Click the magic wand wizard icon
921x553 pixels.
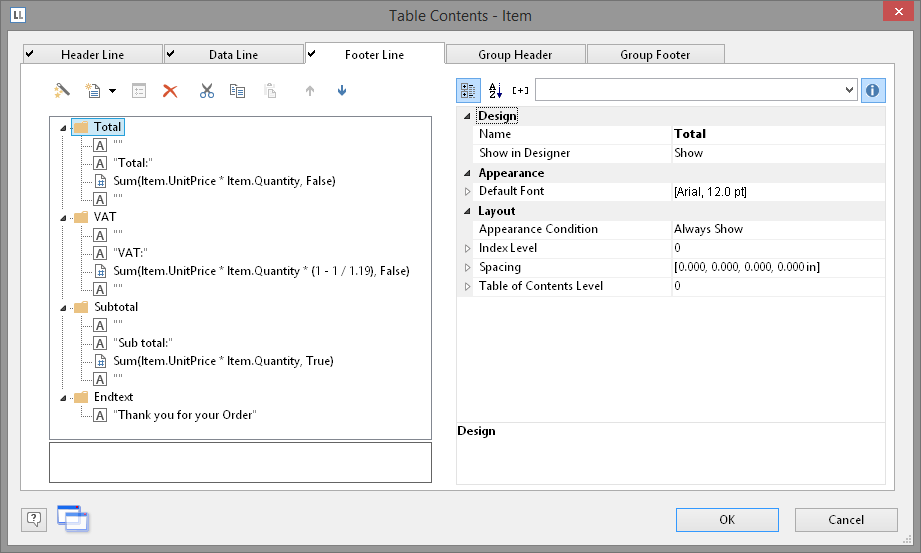pos(62,91)
